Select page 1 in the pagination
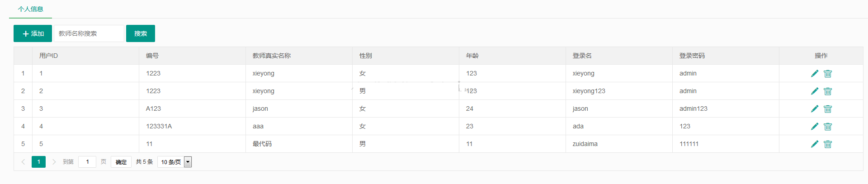The image size is (868, 184). point(38,162)
